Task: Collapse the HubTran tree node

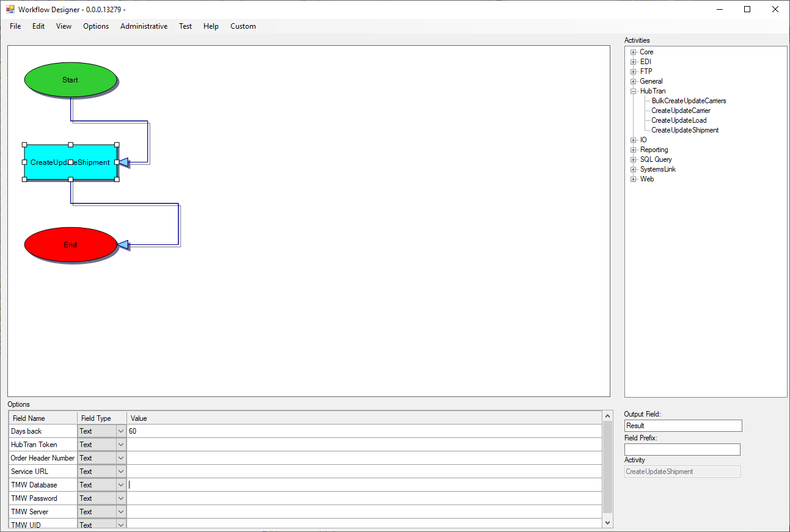Action: 634,92
